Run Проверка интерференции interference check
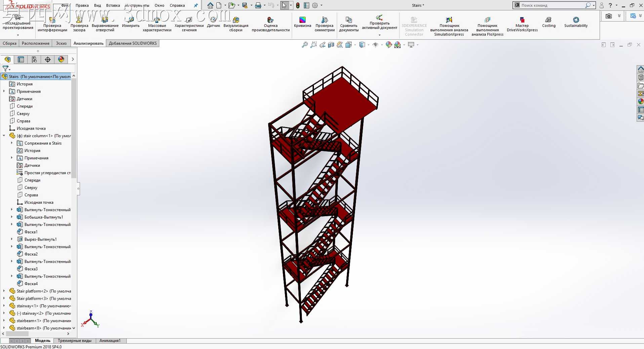The height and width of the screenshot is (349, 644). (52, 25)
